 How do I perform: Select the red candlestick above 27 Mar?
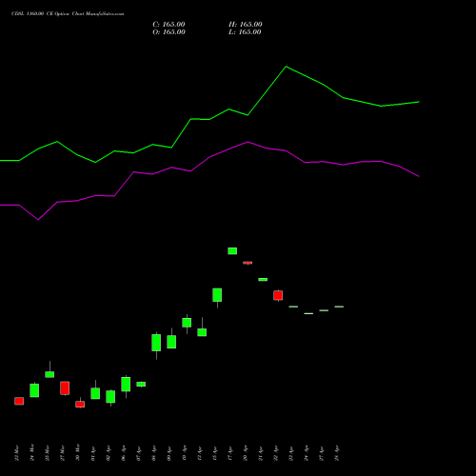tap(65, 388)
